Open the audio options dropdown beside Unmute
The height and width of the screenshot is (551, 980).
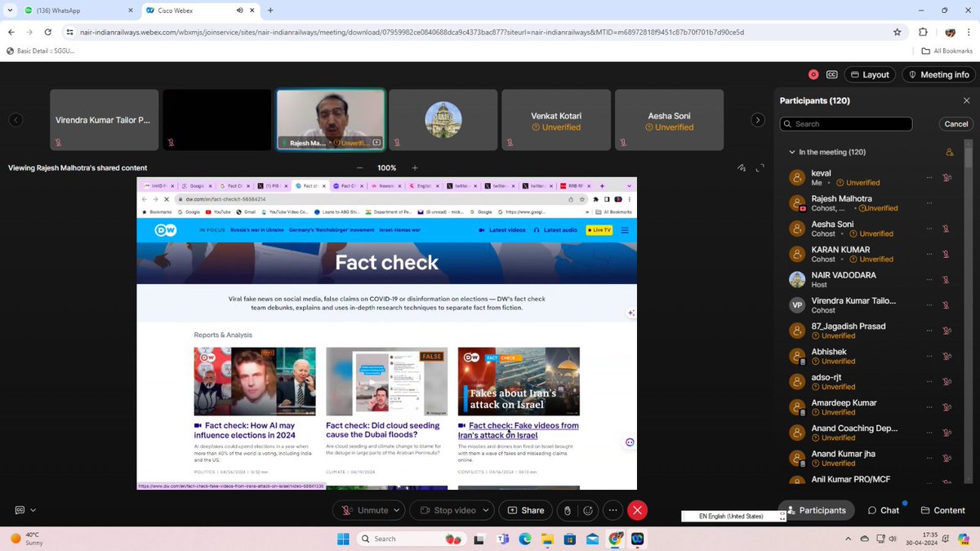tap(398, 510)
